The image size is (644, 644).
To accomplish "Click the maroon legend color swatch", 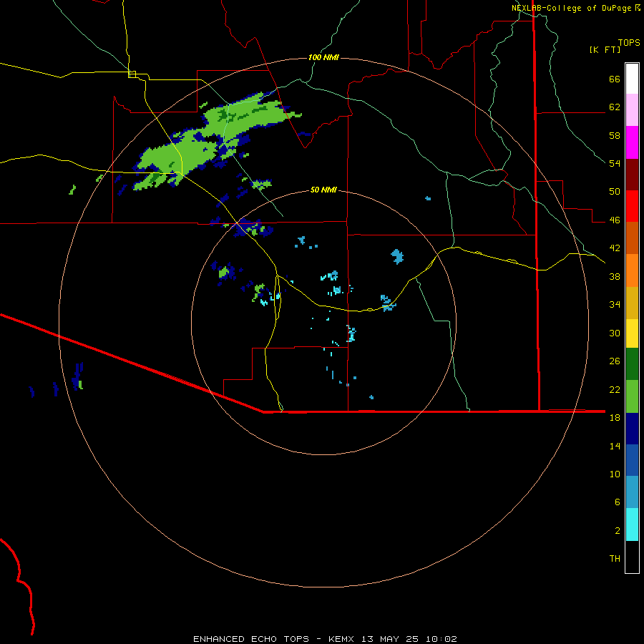I will [x=632, y=175].
